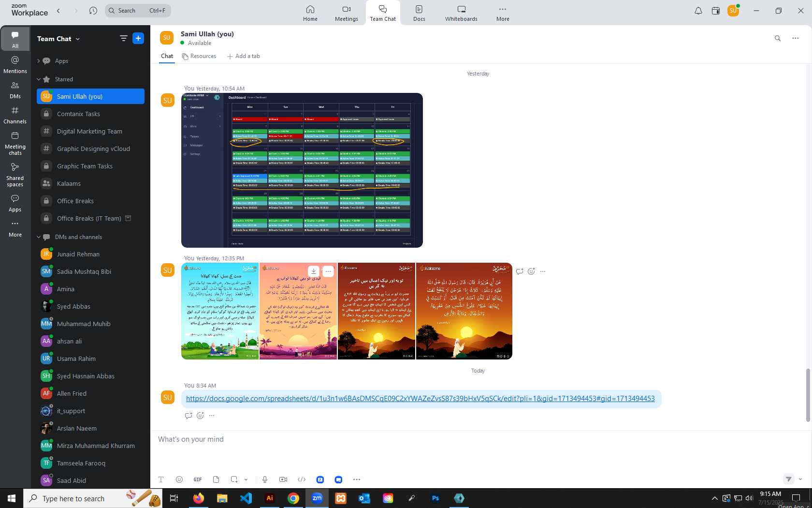812x508 pixels.
Task: Open Photoshop from the Windows taskbar
Action: tap(435, 498)
